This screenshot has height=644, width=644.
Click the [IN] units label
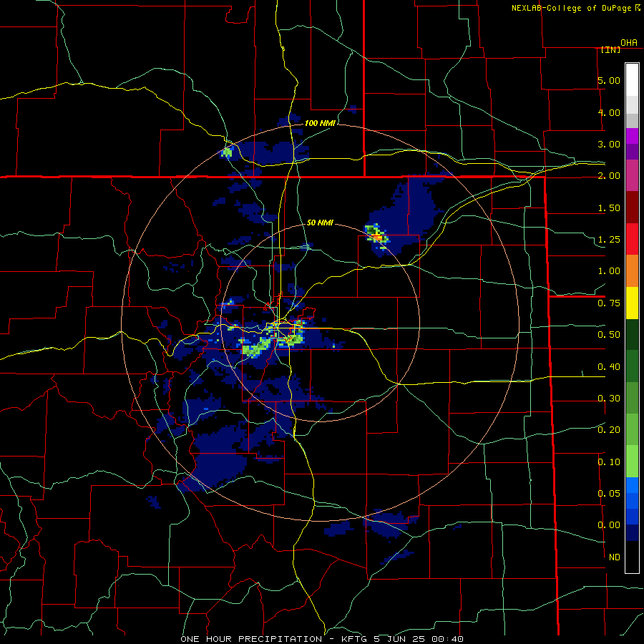pos(610,49)
